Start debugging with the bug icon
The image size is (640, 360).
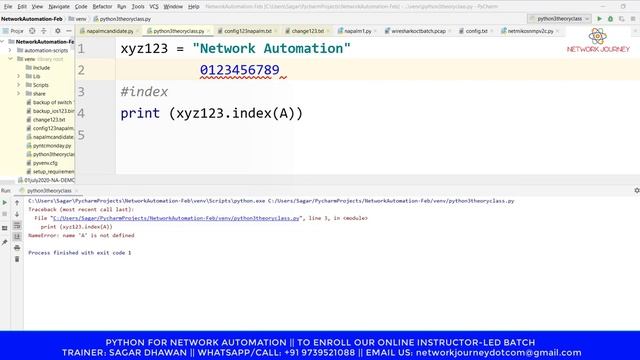point(611,19)
